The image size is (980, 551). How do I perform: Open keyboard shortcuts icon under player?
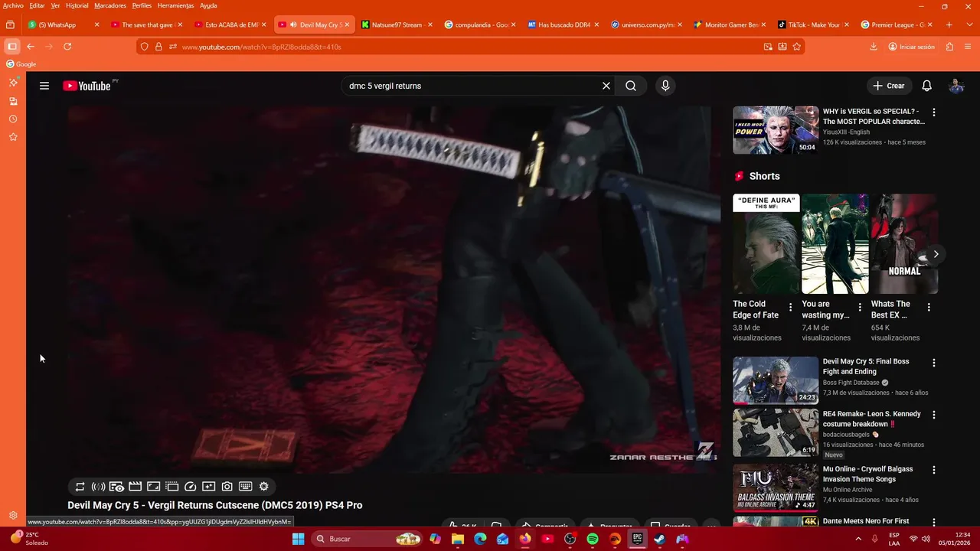245,487
